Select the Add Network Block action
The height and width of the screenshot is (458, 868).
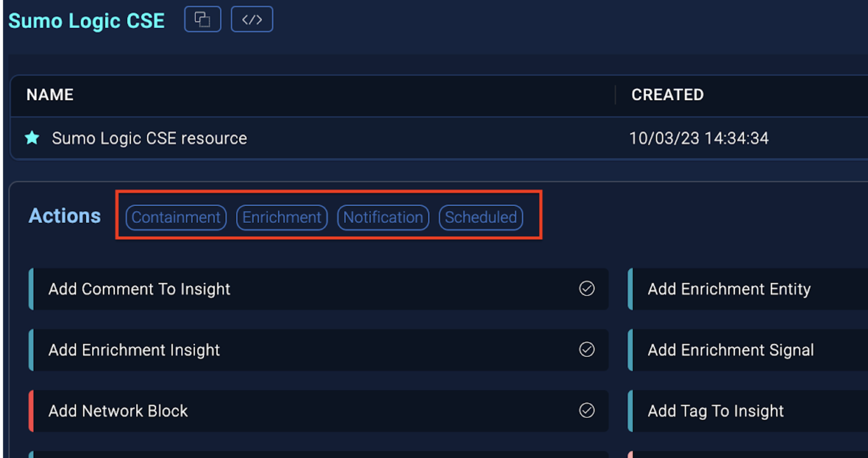118,411
